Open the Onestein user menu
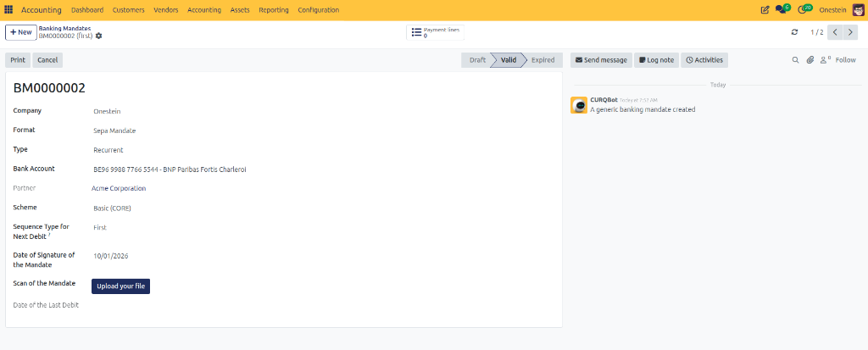 pyautogui.click(x=840, y=10)
